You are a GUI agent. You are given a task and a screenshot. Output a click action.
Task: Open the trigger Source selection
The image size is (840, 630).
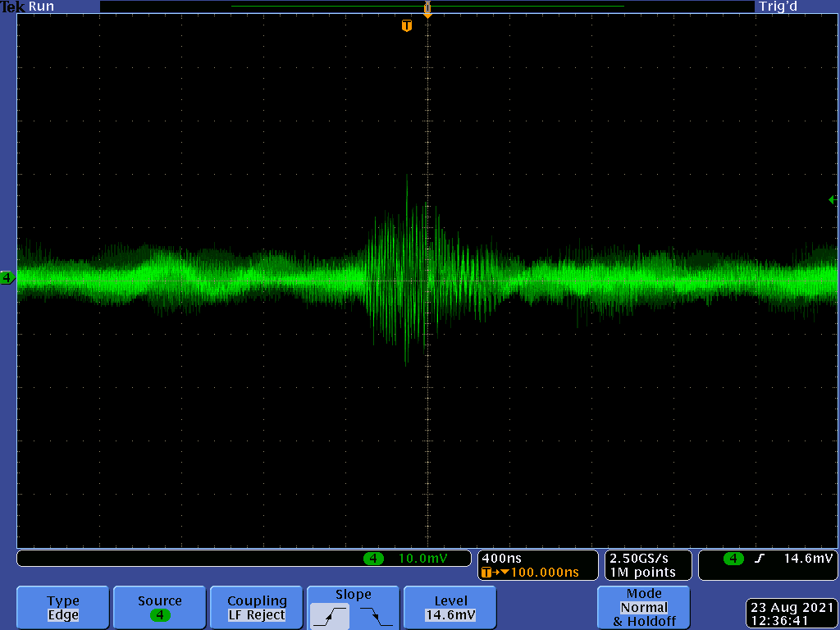pos(160,608)
